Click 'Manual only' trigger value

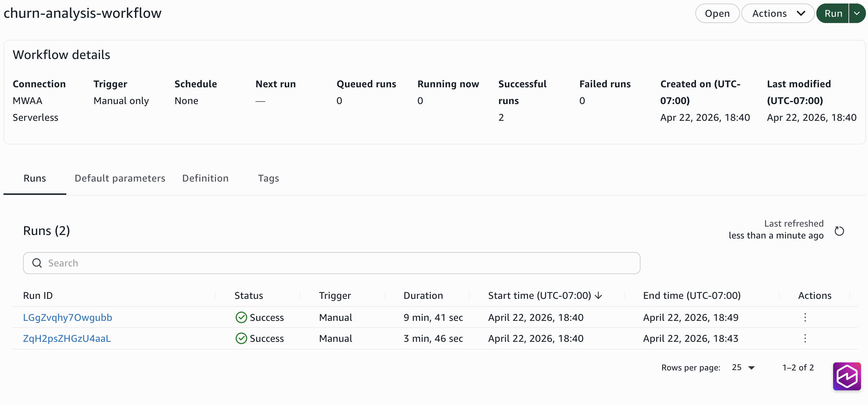(121, 101)
